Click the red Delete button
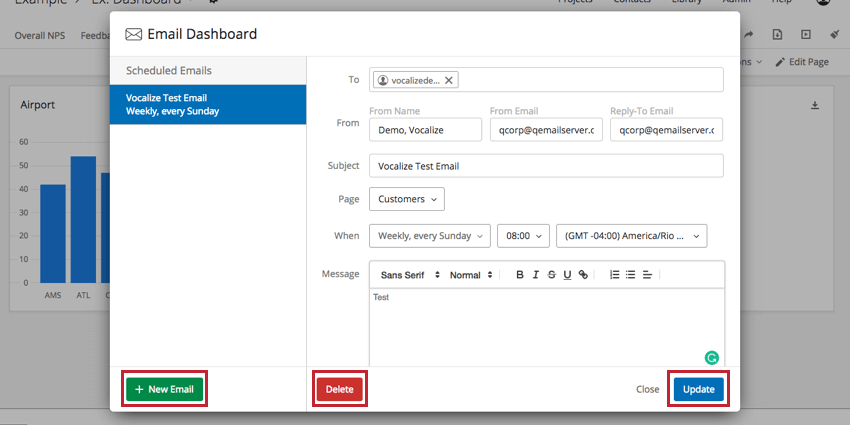Screen dimensions: 850x425 340,389
